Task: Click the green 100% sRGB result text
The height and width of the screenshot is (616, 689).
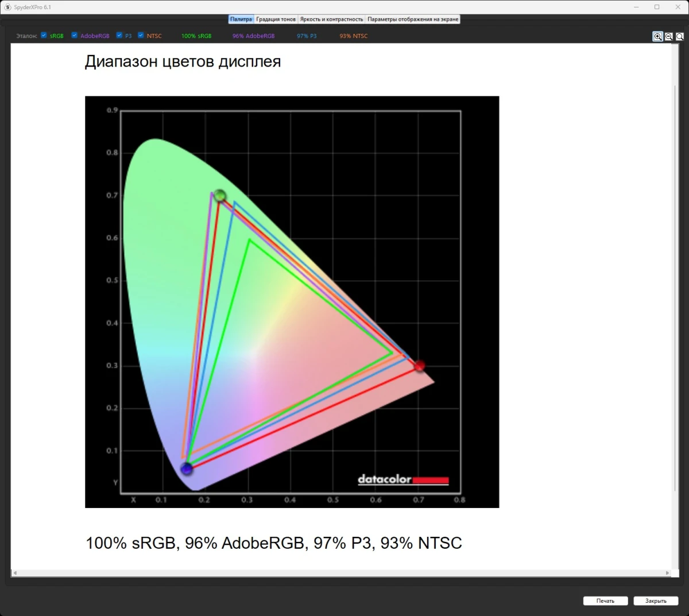Action: 196,36
